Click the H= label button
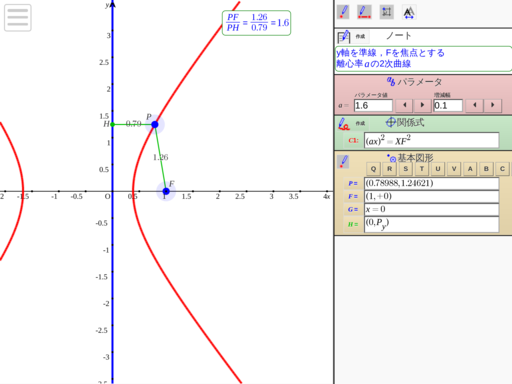Image resolution: width=512 pixels, height=384 pixels. [x=353, y=224]
